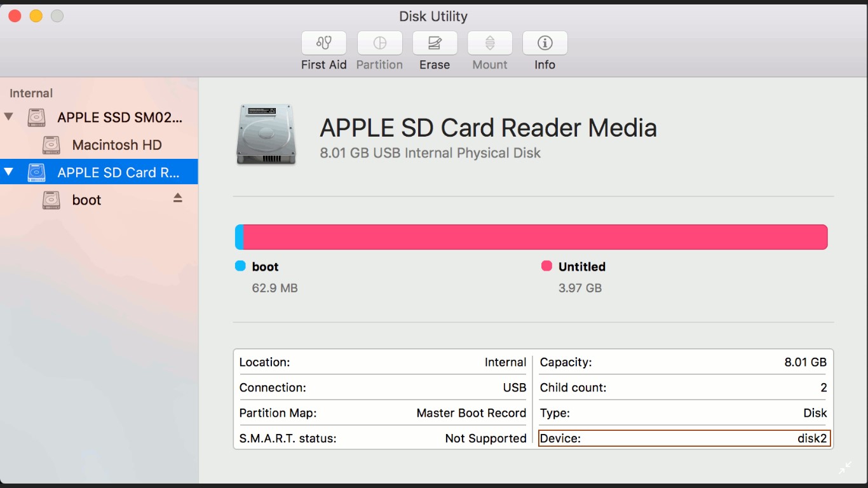This screenshot has width=868, height=488.
Task: Click the Capacity: label
Action: pos(566,362)
